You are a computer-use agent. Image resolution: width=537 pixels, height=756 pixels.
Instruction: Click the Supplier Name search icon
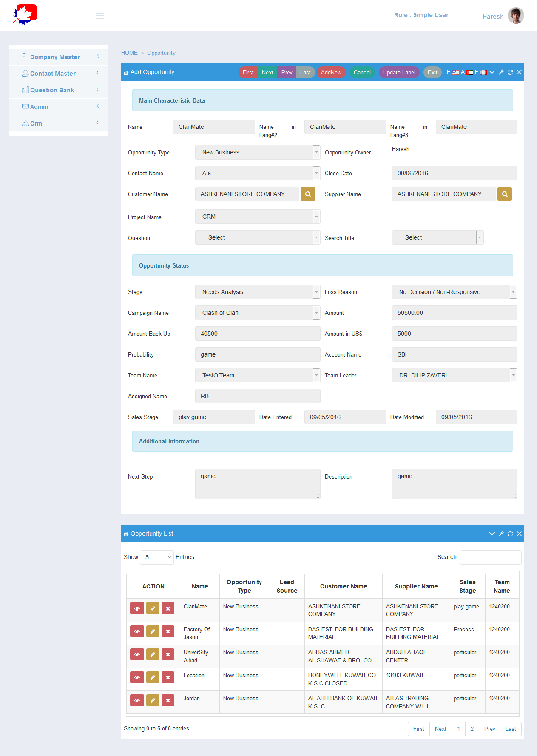click(504, 194)
